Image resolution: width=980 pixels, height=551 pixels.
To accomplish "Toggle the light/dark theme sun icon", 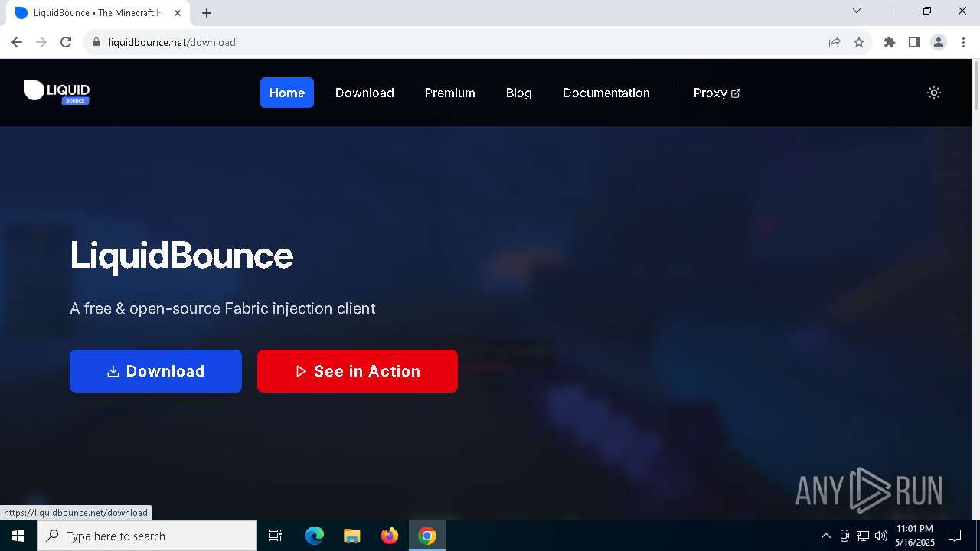I will pos(934,93).
